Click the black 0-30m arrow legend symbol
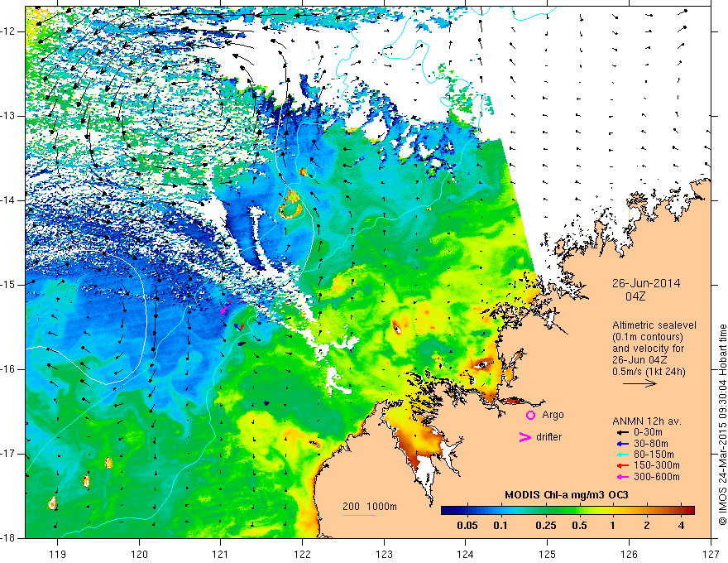This screenshot has width=728, height=563. [x=621, y=432]
